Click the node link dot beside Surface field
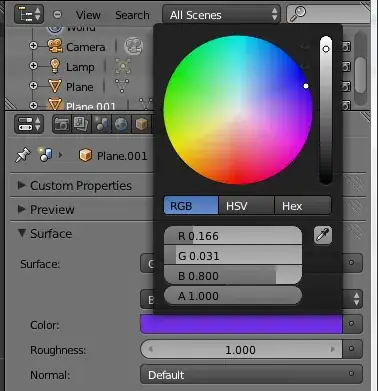378x391 pixels. [x=351, y=263]
